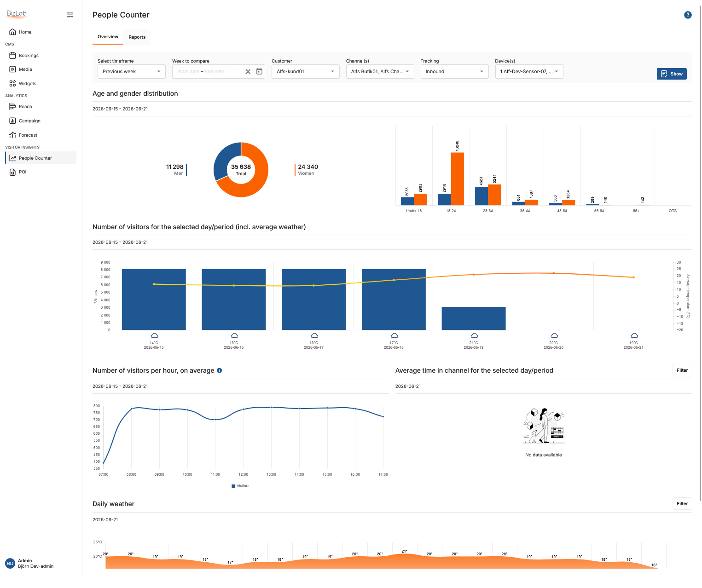Viewport: 702px width, 588px height.
Task: Click the info icon beside visitors per hour
Action: point(220,370)
